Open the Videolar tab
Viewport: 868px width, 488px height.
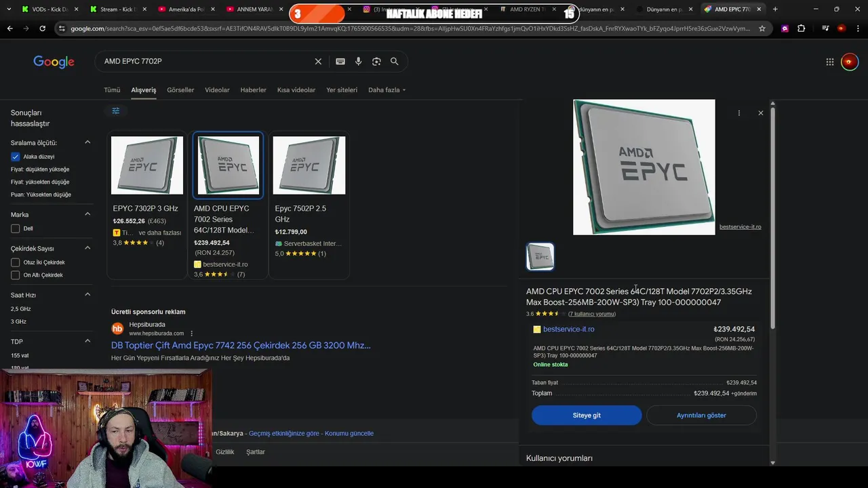(217, 90)
